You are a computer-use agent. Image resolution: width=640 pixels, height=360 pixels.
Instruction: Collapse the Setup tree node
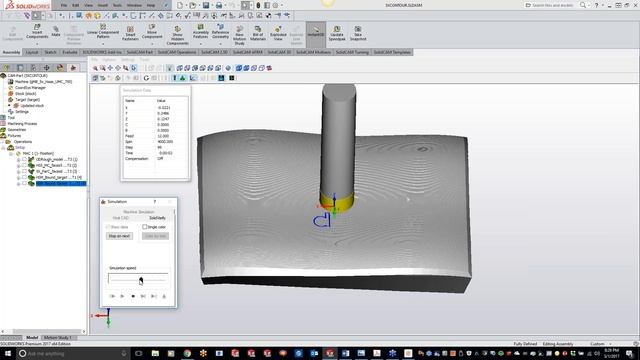(3, 148)
